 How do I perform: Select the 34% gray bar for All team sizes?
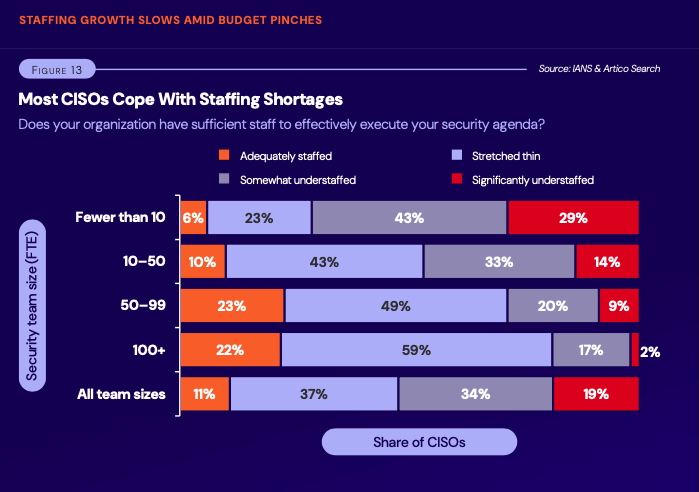click(x=475, y=394)
